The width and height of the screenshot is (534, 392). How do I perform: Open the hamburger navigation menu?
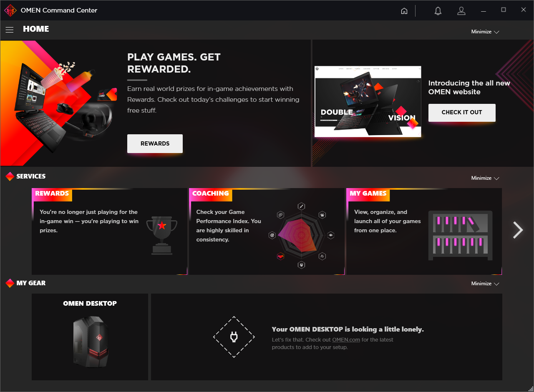[x=10, y=29]
